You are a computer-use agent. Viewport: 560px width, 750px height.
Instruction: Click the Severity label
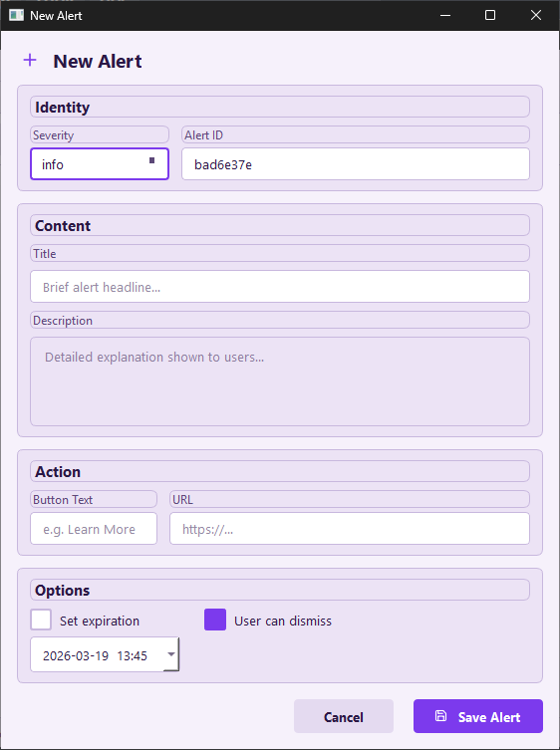100,134
